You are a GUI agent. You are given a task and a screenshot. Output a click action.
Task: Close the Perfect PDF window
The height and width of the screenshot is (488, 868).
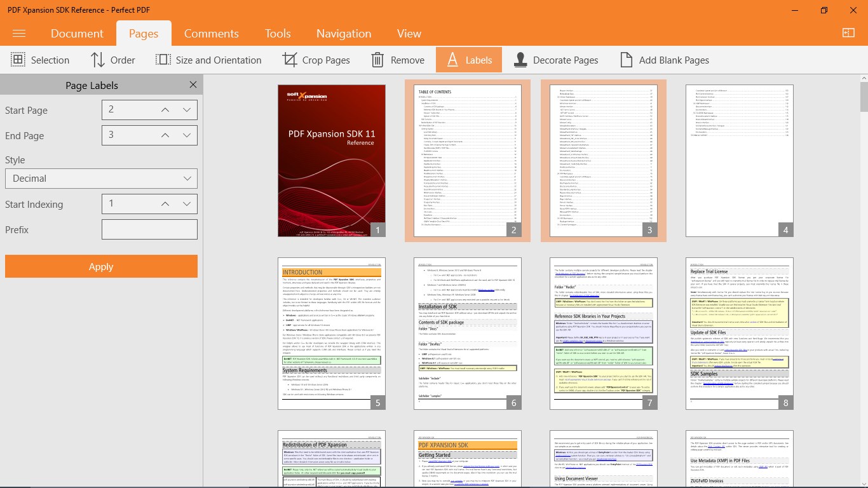click(853, 10)
